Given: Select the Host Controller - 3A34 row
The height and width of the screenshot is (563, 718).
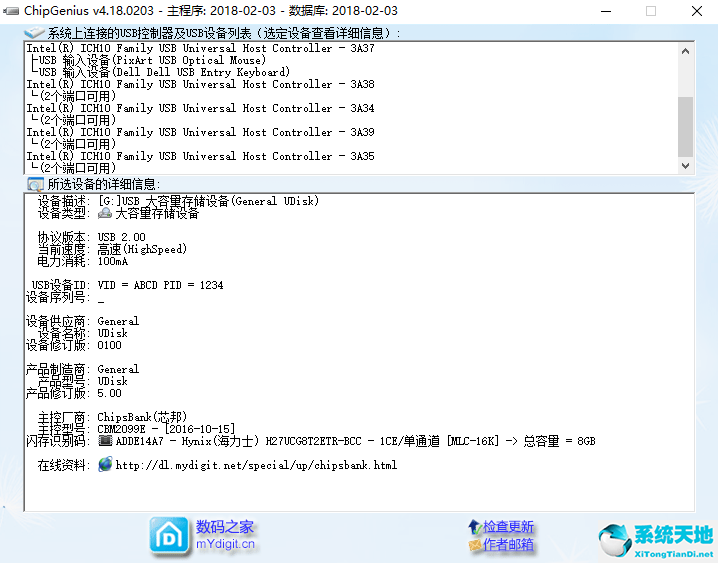Looking at the screenshot, I should coord(200,108).
